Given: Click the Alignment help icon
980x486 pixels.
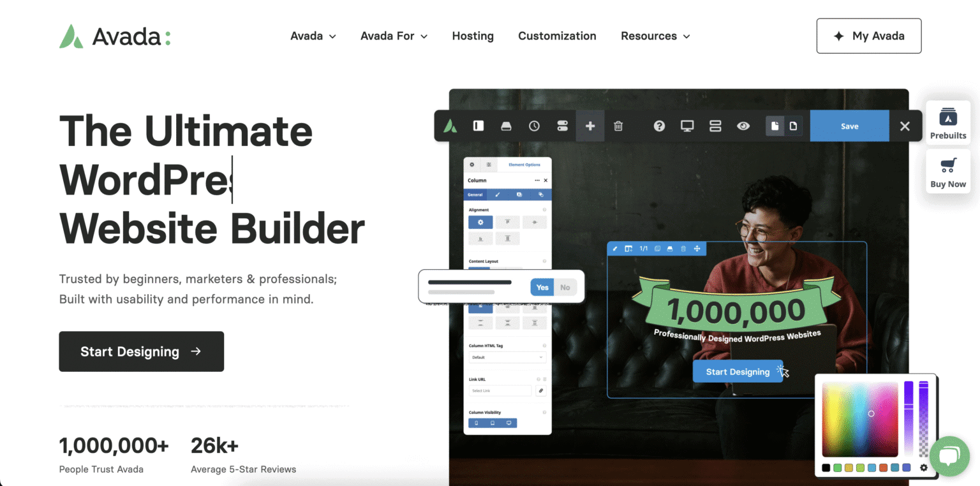Looking at the screenshot, I should [544, 209].
